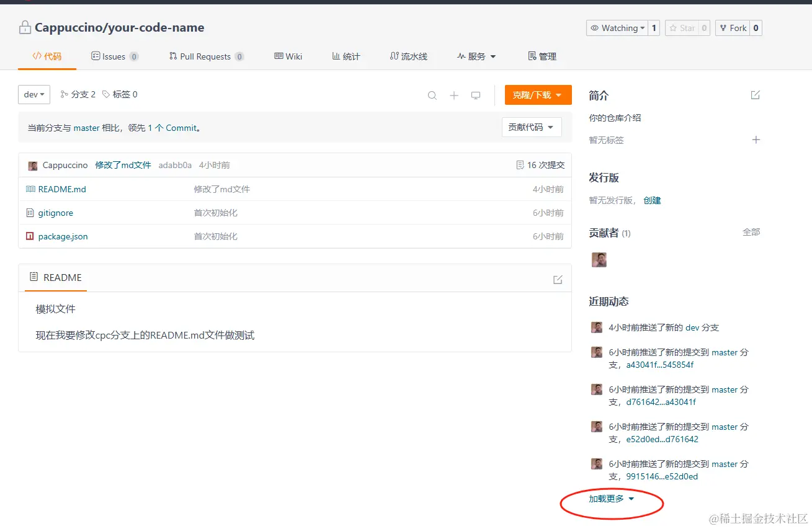Fork this repository
The height and width of the screenshot is (529, 812).
733,28
